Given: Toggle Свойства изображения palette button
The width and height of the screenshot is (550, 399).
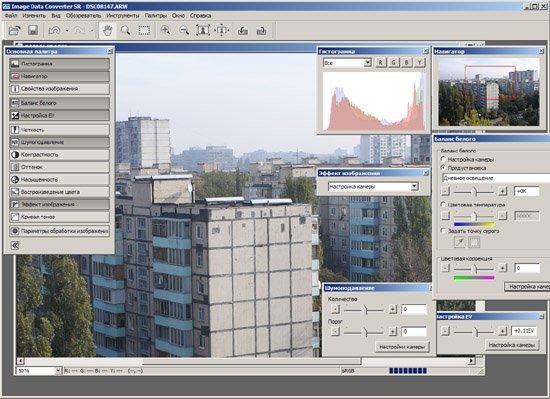Looking at the screenshot, I should click(x=60, y=89).
